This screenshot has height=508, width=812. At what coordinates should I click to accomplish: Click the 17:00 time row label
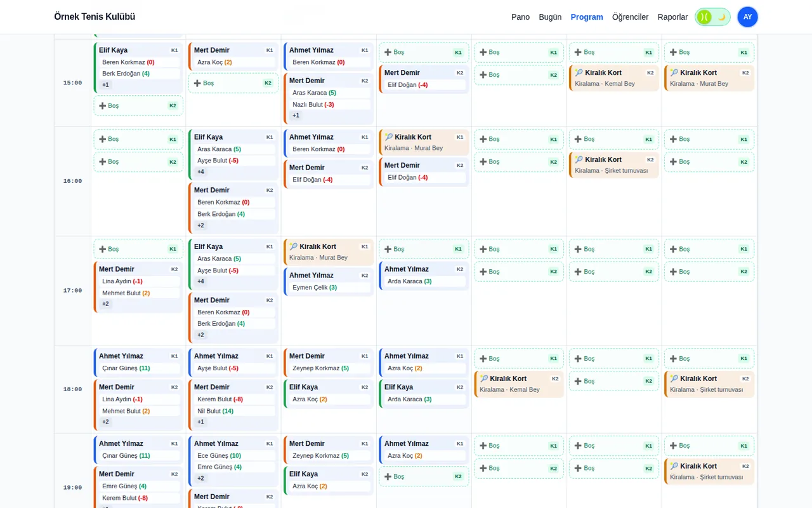click(x=72, y=291)
